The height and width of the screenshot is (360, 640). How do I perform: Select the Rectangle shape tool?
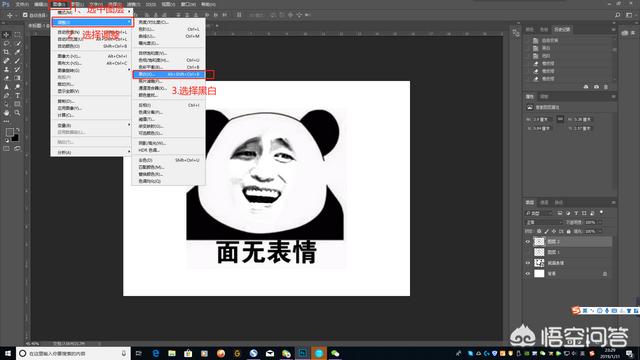[x=17, y=104]
